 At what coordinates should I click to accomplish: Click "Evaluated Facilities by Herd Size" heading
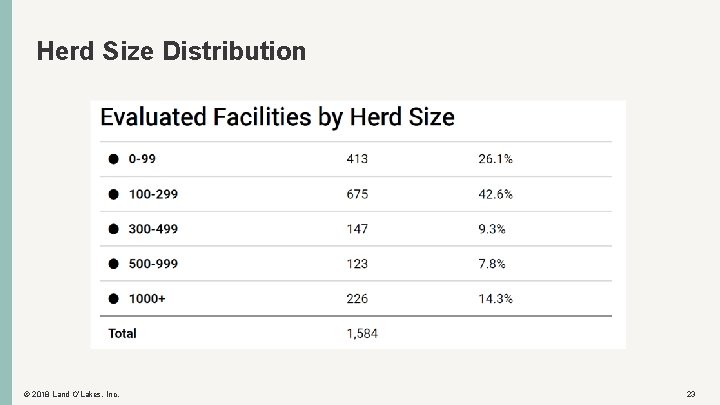click(x=277, y=118)
